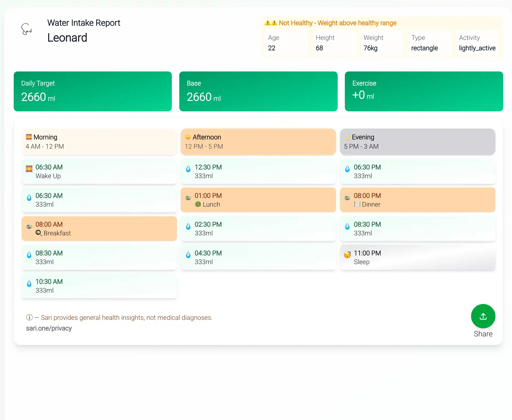
Task: Click the Daily Target 2660 ml card
Action: 93,91
